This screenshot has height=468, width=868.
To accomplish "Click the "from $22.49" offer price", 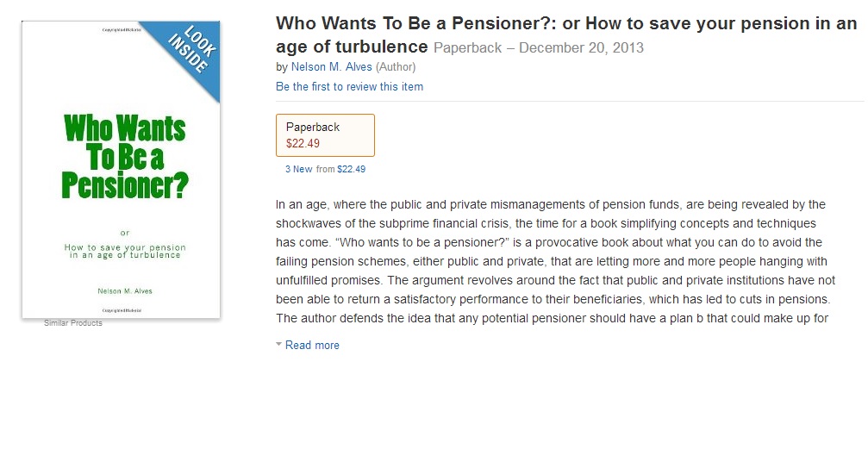I will (341, 170).
